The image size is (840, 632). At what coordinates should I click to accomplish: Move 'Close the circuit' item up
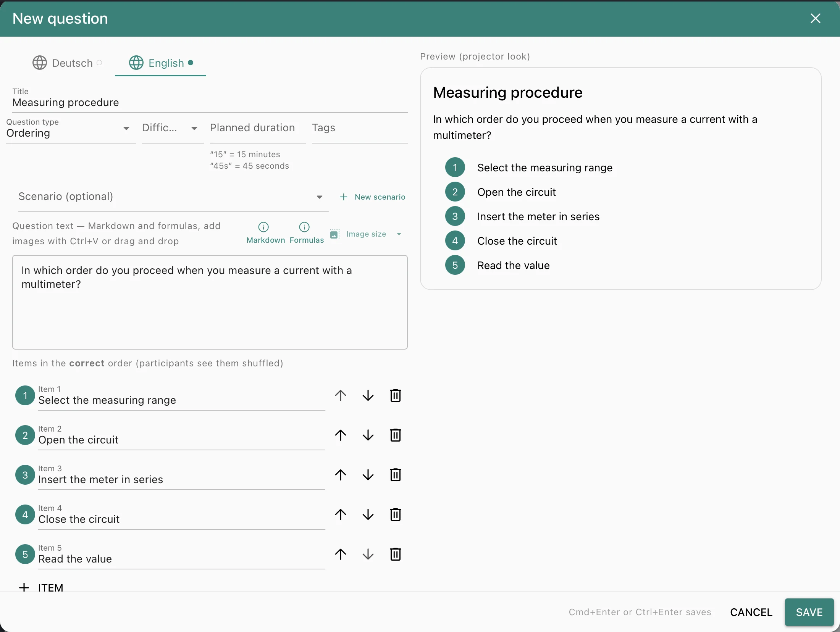(341, 514)
